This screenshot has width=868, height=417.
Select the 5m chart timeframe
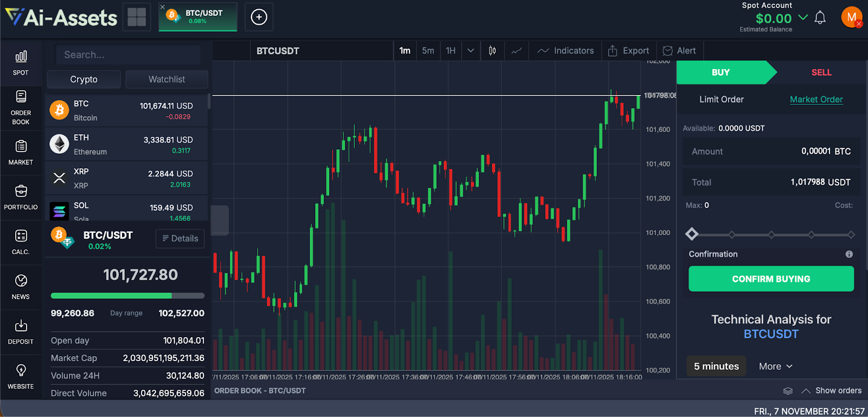(428, 50)
